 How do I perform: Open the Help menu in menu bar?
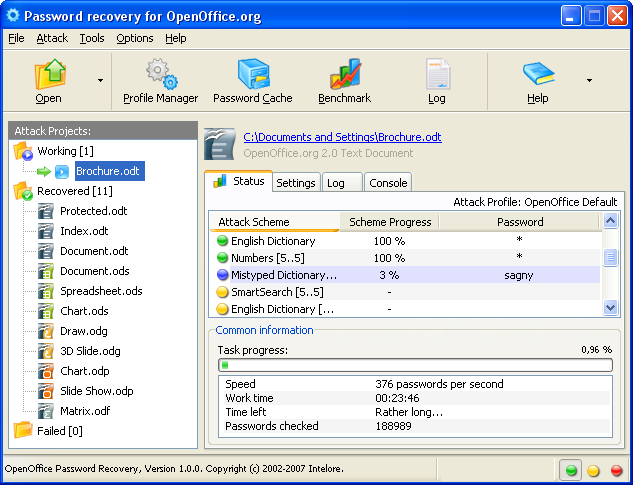click(176, 38)
